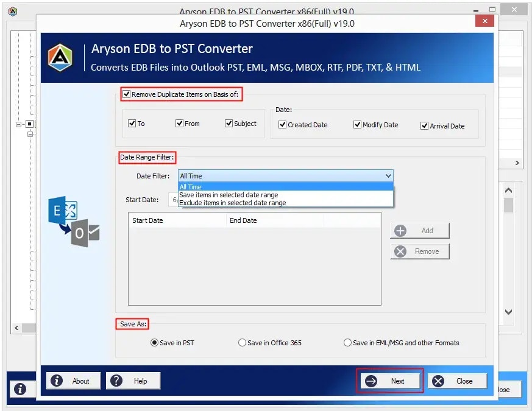Toggle Remove Duplicate Items on Basis of checkbox
Viewport: 532px width, 411px height.
click(127, 94)
